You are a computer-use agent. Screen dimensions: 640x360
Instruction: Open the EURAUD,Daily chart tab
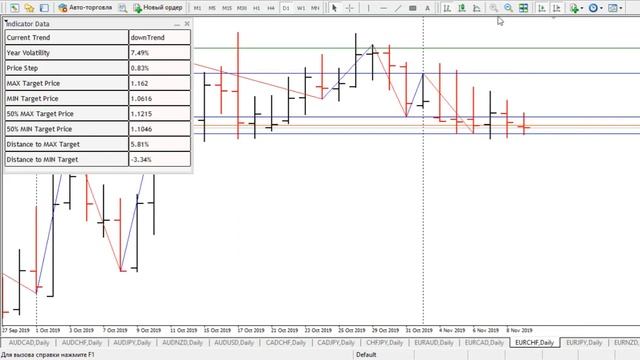(434, 342)
